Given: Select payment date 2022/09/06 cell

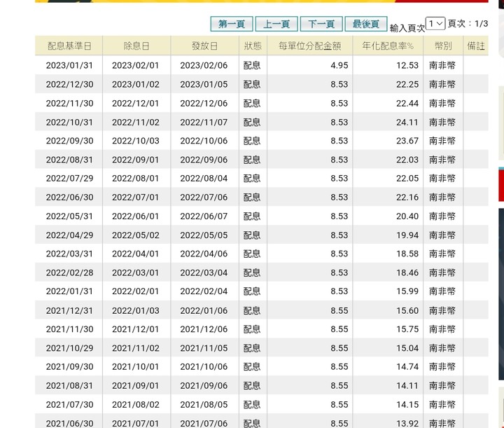Looking at the screenshot, I should [x=204, y=160].
